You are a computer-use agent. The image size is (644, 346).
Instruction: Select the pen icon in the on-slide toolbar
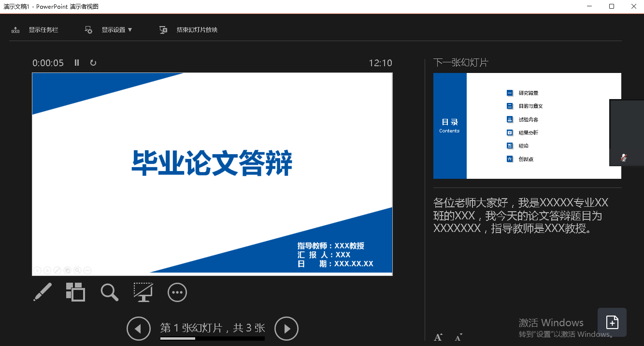coord(57,270)
